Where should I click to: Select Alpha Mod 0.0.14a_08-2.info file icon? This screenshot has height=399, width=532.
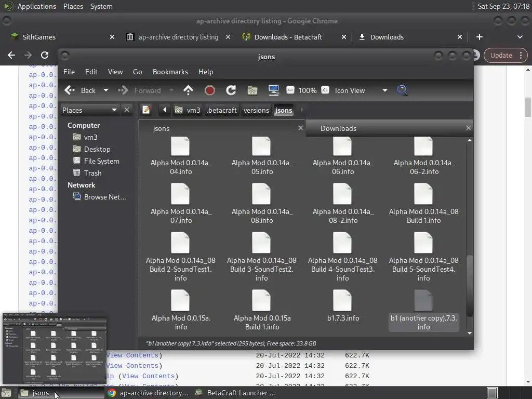coord(342,194)
